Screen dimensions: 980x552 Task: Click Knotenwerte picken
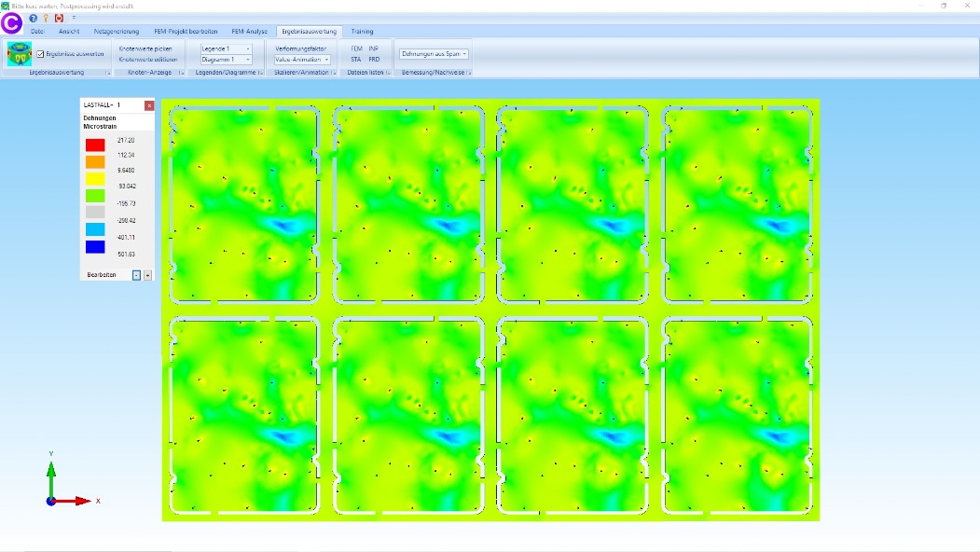click(x=145, y=48)
